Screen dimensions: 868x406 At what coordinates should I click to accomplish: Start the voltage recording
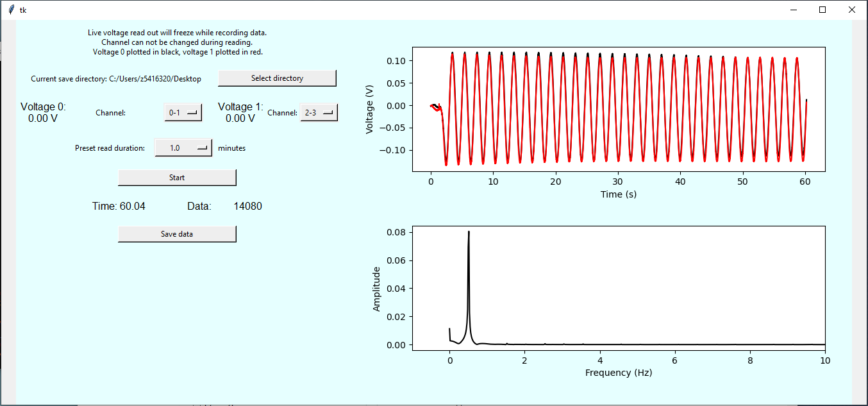click(x=177, y=178)
